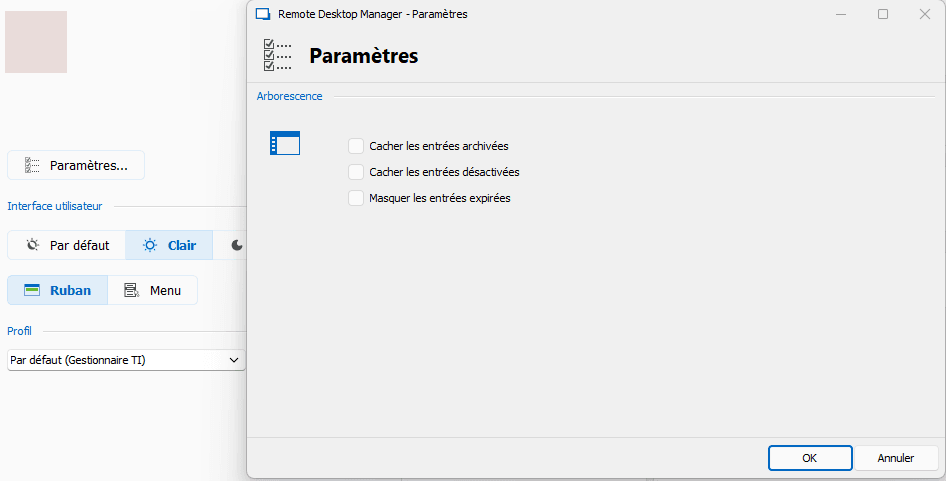Click the pink square thumbnail at top left
The width and height of the screenshot is (946, 481).
tap(36, 42)
